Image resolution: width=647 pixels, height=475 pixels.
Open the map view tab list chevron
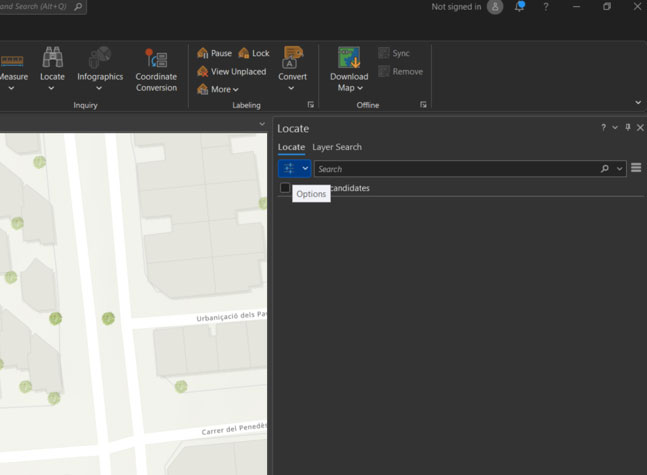(x=262, y=124)
